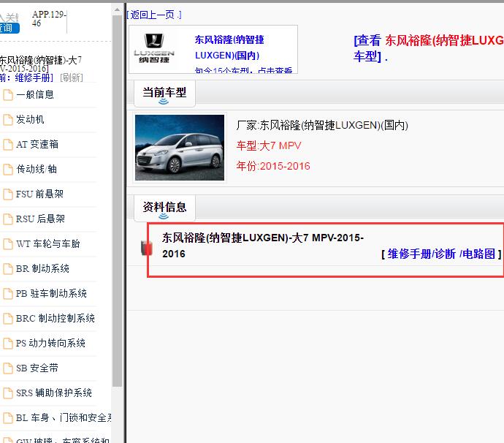This screenshot has width=504, height=443.
Task: Click the folder icon beside BR 制动系统
Action: pyautogui.click(x=8, y=268)
